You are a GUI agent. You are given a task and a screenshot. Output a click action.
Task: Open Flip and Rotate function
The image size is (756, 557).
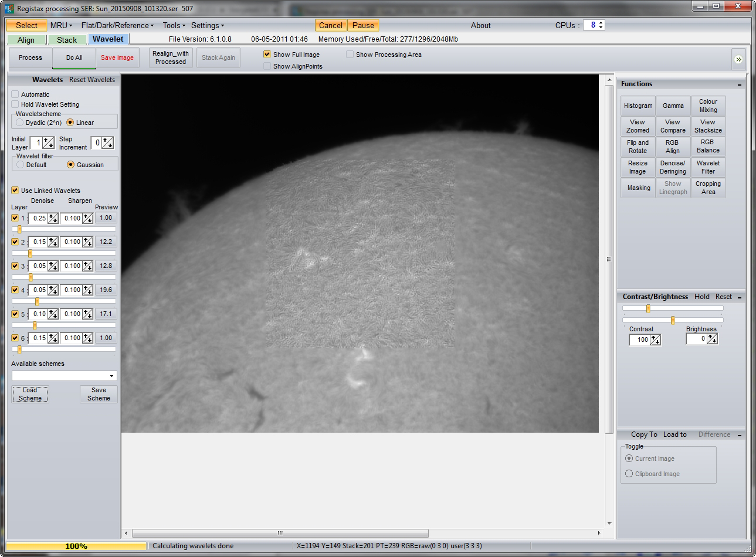(x=638, y=147)
